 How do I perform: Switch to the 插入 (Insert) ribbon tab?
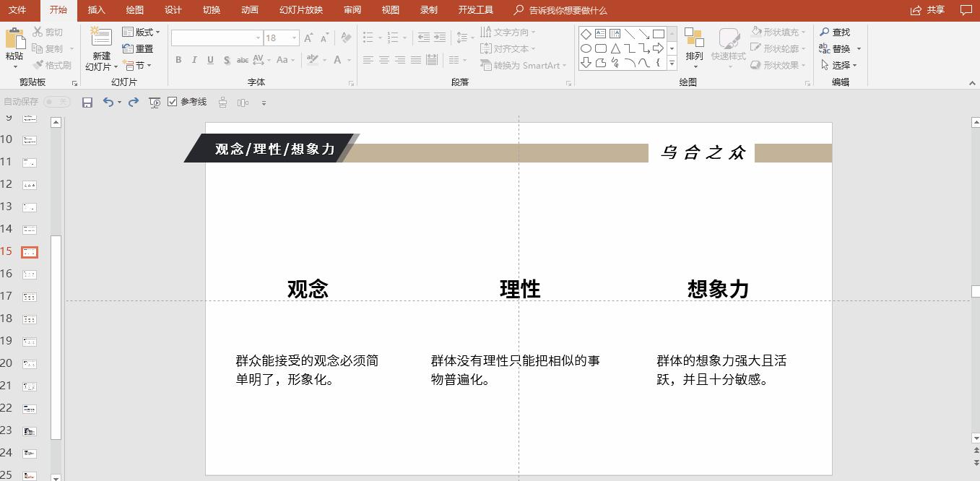[x=96, y=10]
